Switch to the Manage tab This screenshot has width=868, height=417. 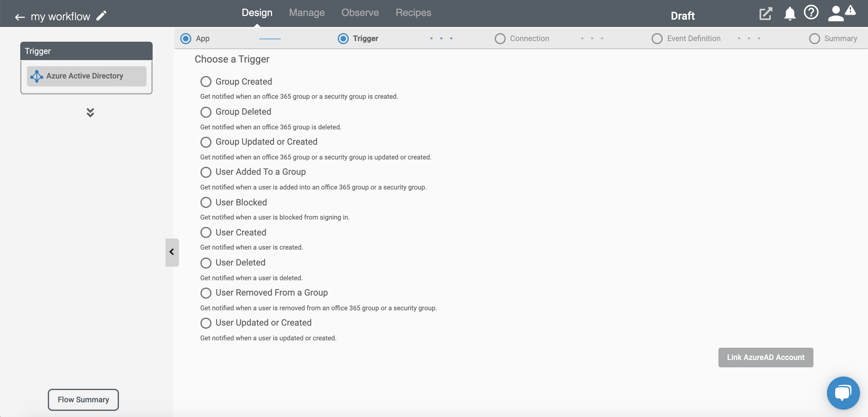pos(306,13)
